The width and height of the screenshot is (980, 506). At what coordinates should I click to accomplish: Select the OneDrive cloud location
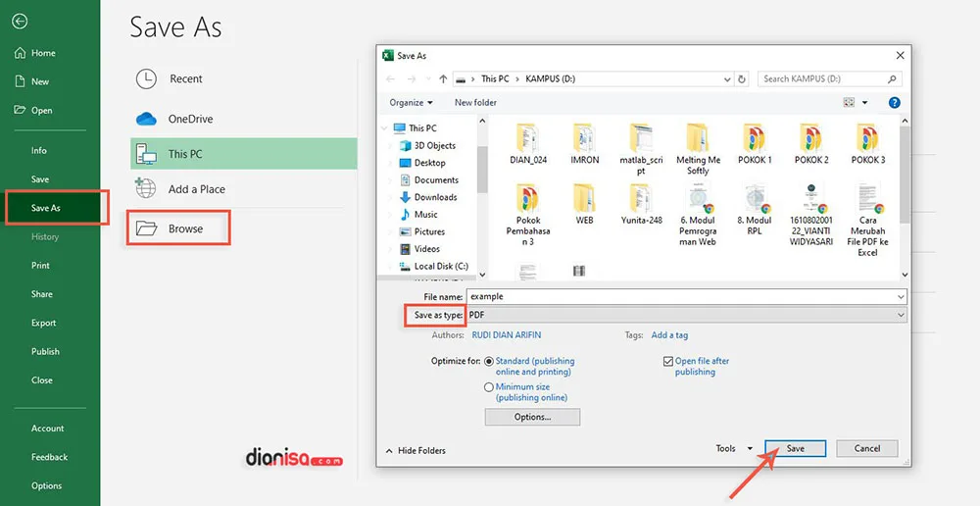pos(190,119)
